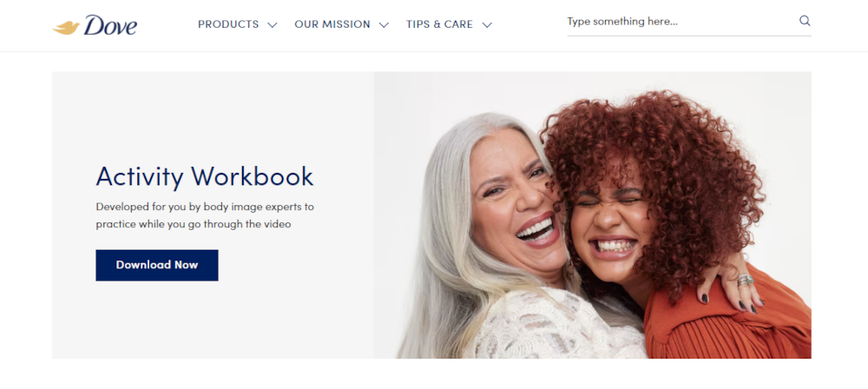Click the red curly-haired woman's face
868x389 pixels.
[x=609, y=221]
